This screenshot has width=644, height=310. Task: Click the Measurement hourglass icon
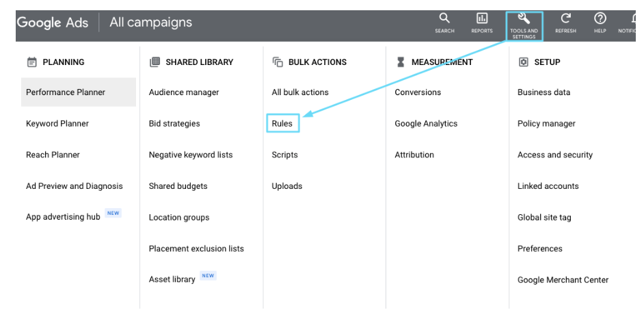(x=401, y=62)
